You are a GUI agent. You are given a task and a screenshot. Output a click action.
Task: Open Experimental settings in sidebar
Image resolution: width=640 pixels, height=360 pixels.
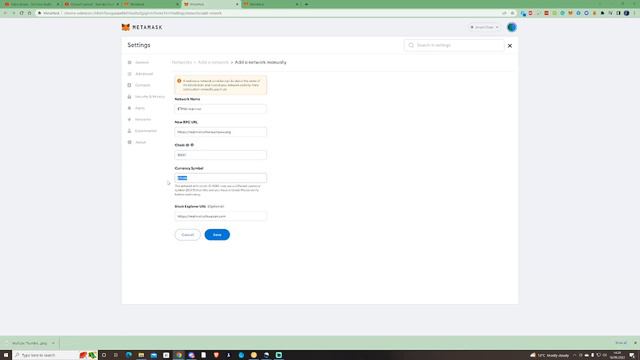pyautogui.click(x=146, y=131)
